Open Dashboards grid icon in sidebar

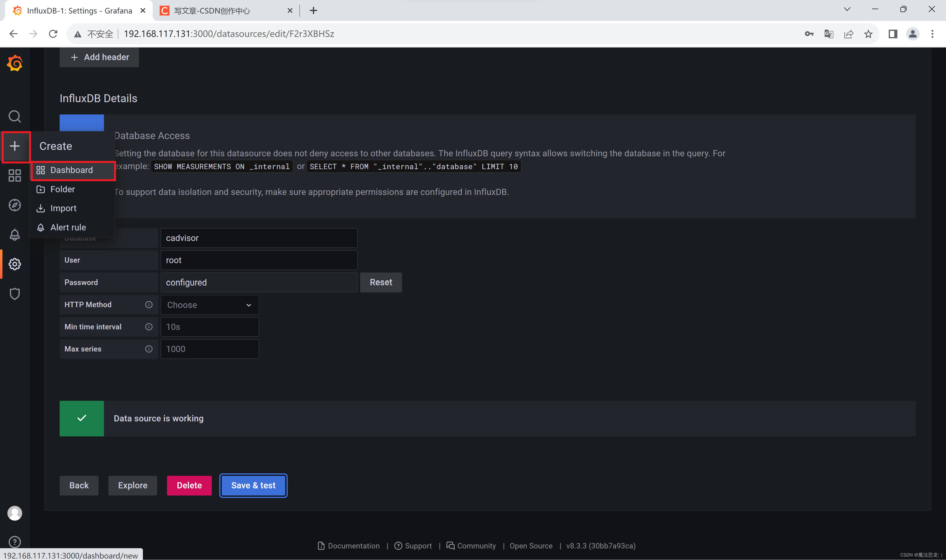[x=15, y=176]
